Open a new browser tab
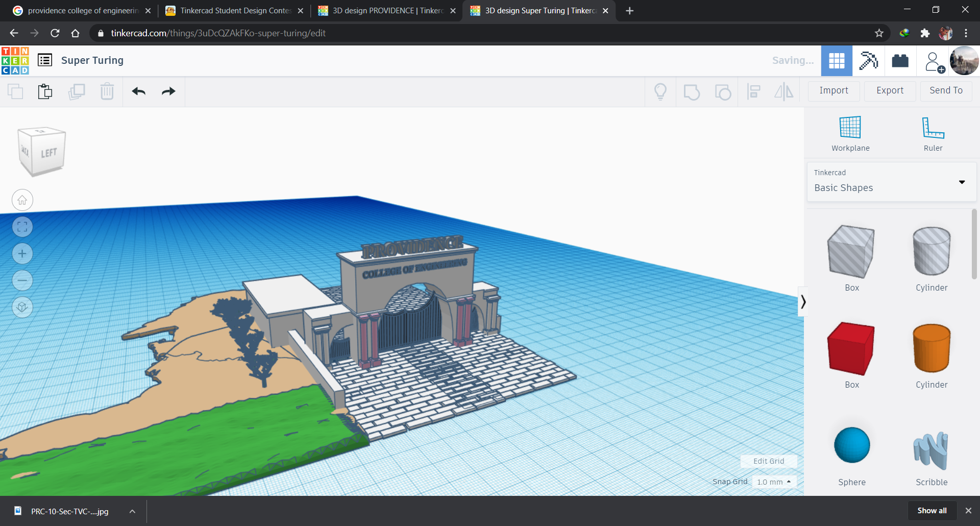The height and width of the screenshot is (526, 980). tap(630, 11)
